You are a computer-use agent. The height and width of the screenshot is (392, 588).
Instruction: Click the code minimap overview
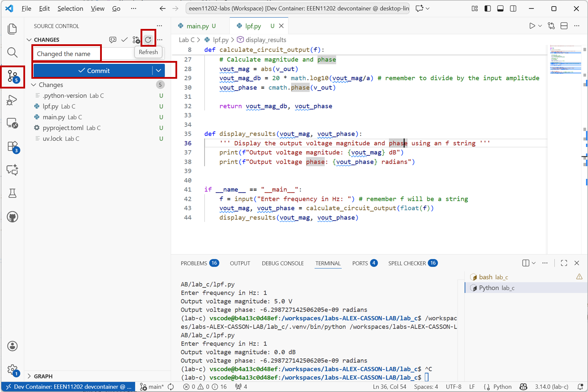point(565,59)
